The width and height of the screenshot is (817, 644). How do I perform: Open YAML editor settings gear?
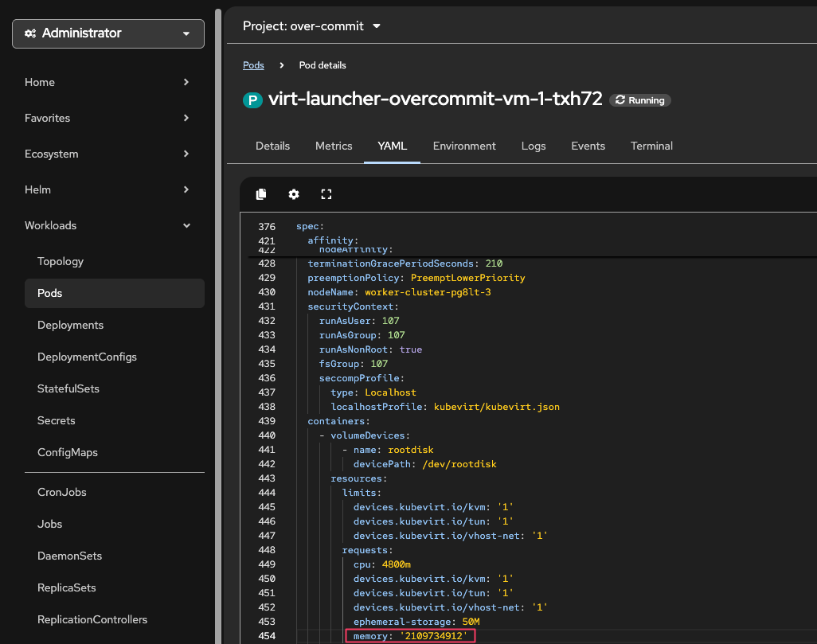point(294,194)
